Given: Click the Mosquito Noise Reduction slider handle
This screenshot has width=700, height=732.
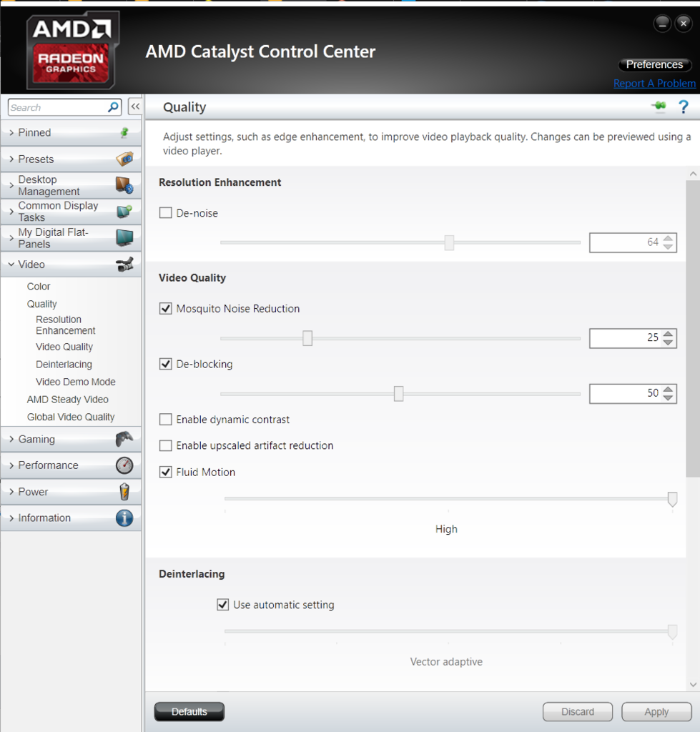Looking at the screenshot, I should tap(307, 338).
